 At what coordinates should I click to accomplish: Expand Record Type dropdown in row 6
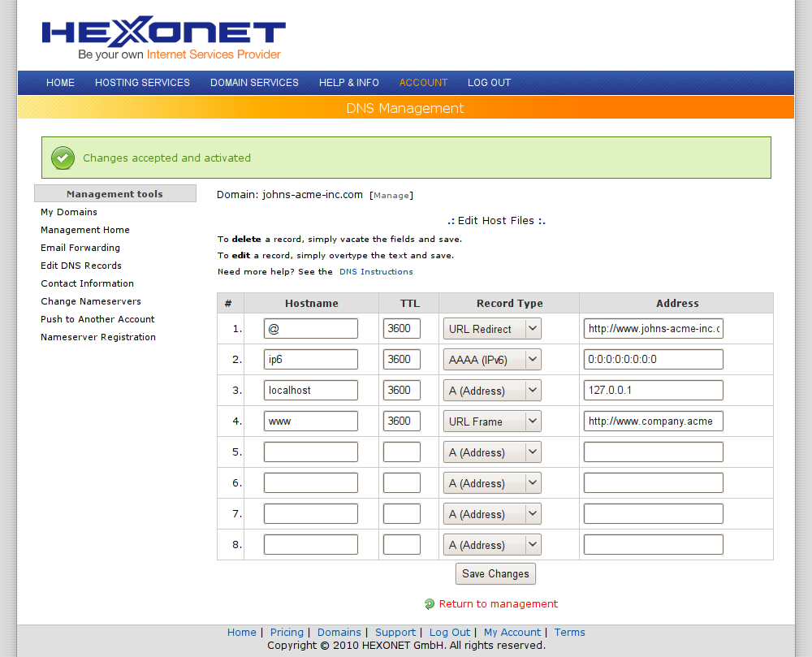point(492,483)
